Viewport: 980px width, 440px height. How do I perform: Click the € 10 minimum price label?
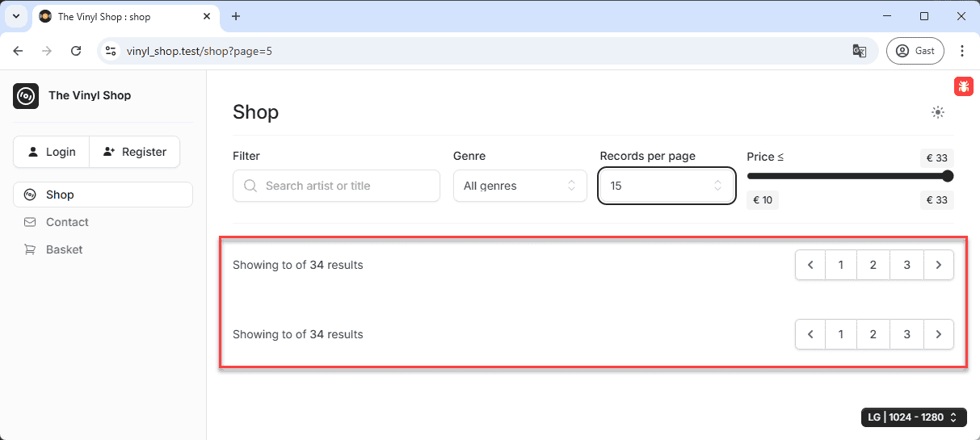click(763, 200)
